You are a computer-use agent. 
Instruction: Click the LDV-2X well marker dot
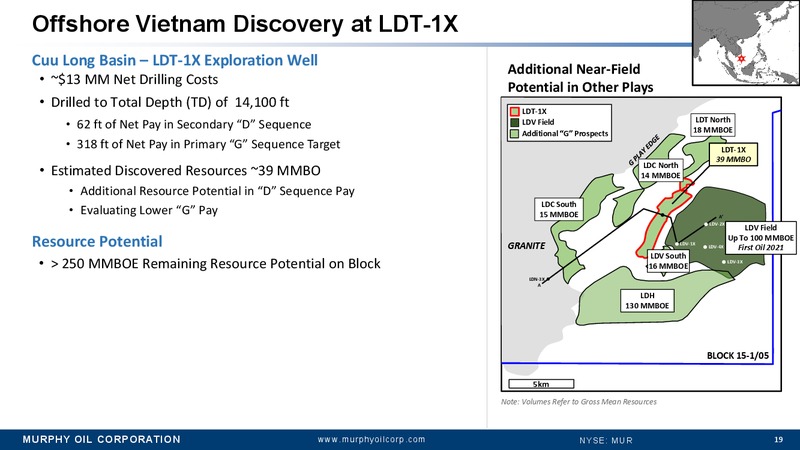[x=706, y=224]
